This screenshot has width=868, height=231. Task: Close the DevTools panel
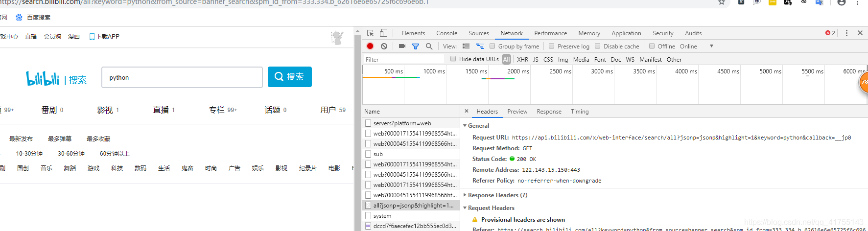tap(860, 33)
